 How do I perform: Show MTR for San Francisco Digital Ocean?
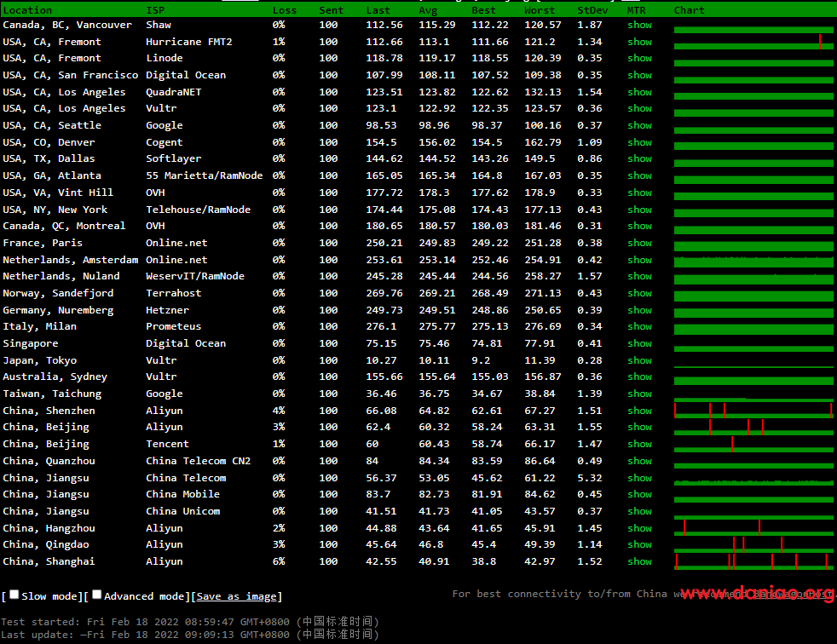point(639,75)
